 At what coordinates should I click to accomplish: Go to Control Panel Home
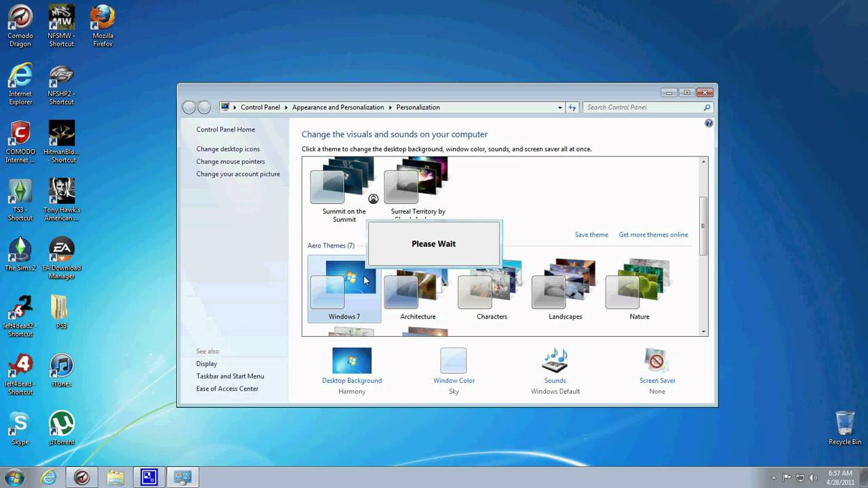(x=226, y=129)
